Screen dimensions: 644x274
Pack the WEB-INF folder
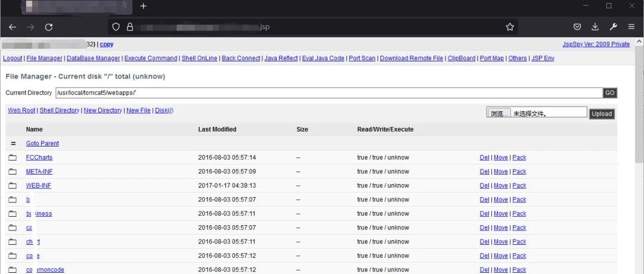[519, 185]
